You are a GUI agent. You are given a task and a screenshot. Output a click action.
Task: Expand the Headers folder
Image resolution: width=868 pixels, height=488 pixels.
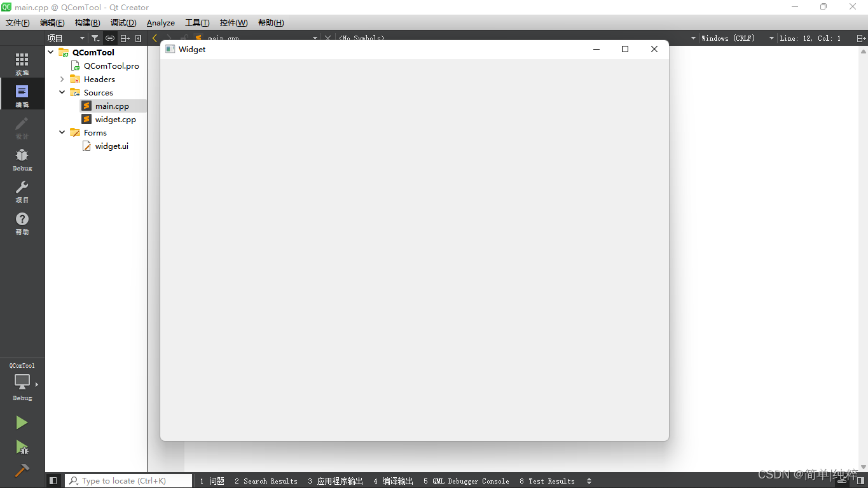pos(62,79)
